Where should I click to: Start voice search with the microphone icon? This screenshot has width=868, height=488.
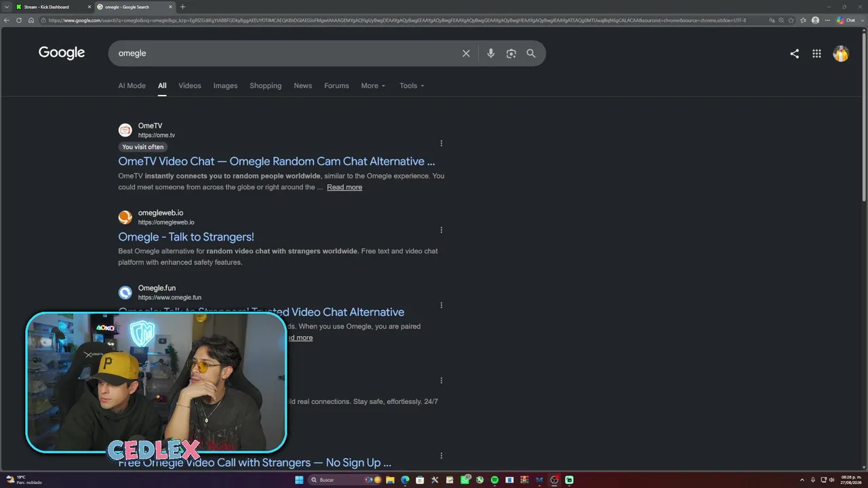click(491, 54)
